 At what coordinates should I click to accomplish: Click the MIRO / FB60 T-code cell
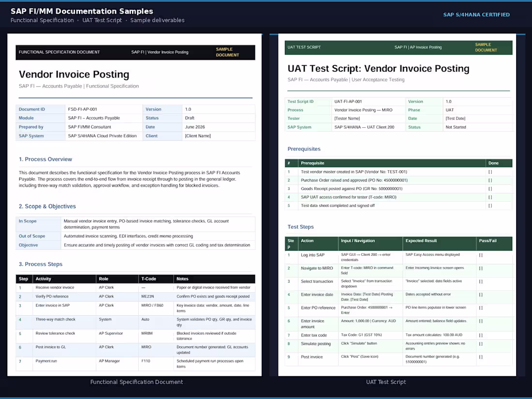coord(152,305)
